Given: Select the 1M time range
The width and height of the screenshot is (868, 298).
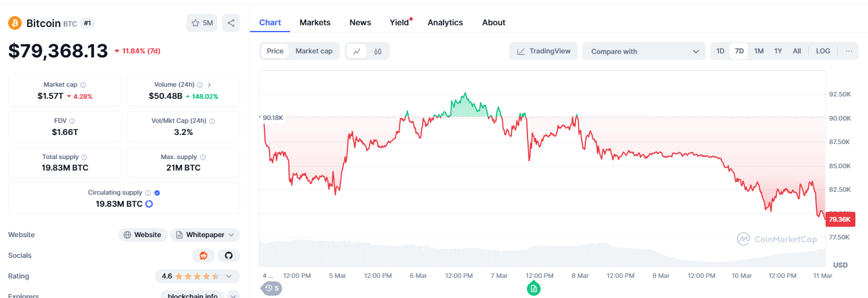Looking at the screenshot, I should 758,51.
